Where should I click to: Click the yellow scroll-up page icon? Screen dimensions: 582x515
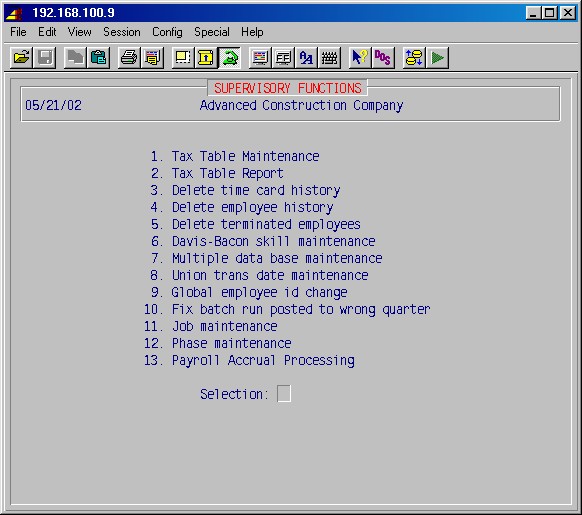point(206,58)
